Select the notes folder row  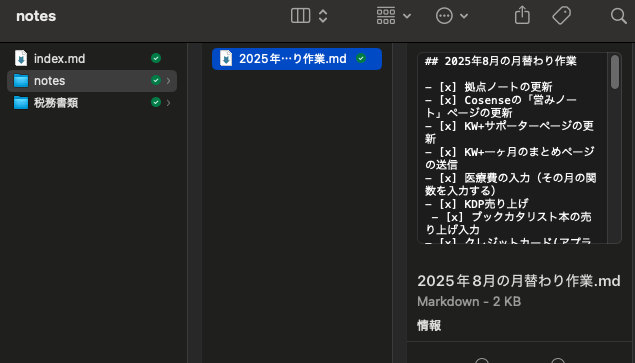tap(92, 81)
